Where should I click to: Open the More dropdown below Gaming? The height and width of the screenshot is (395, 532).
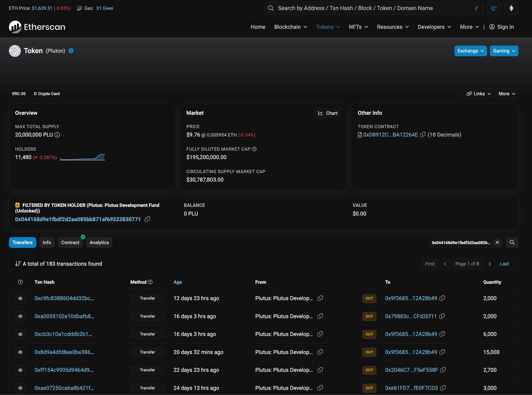[507, 94]
